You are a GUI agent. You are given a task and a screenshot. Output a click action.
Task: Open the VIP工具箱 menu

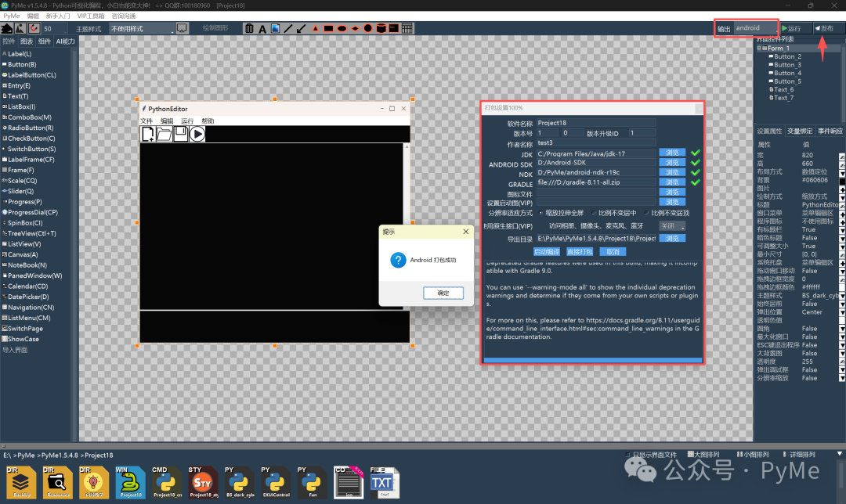pyautogui.click(x=89, y=16)
